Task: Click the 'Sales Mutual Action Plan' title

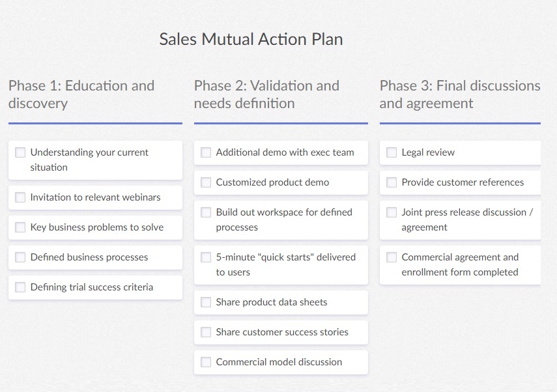Action: coord(251,39)
